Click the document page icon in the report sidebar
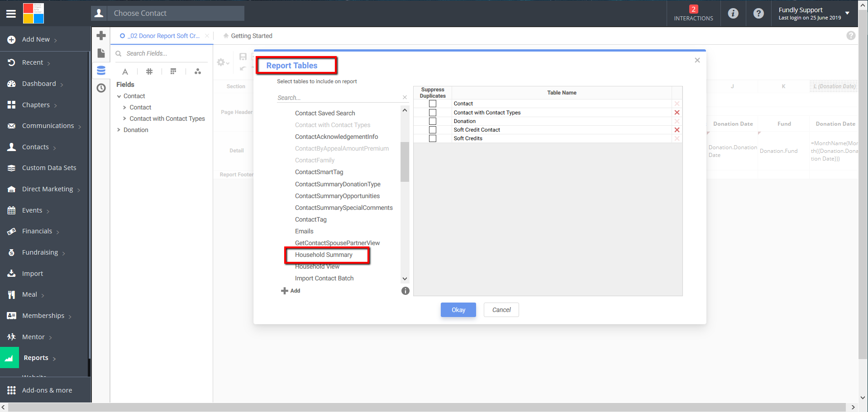Screen dimensions: 868x412 [x=101, y=53]
